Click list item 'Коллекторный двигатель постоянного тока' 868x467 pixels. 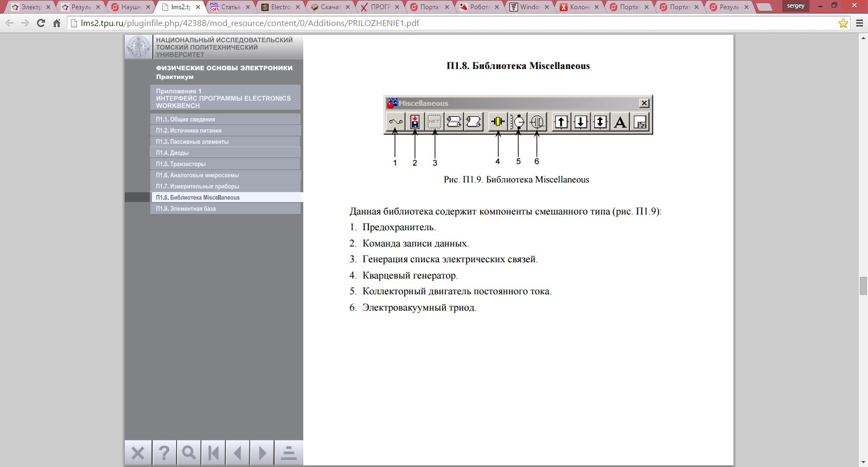[x=457, y=291]
